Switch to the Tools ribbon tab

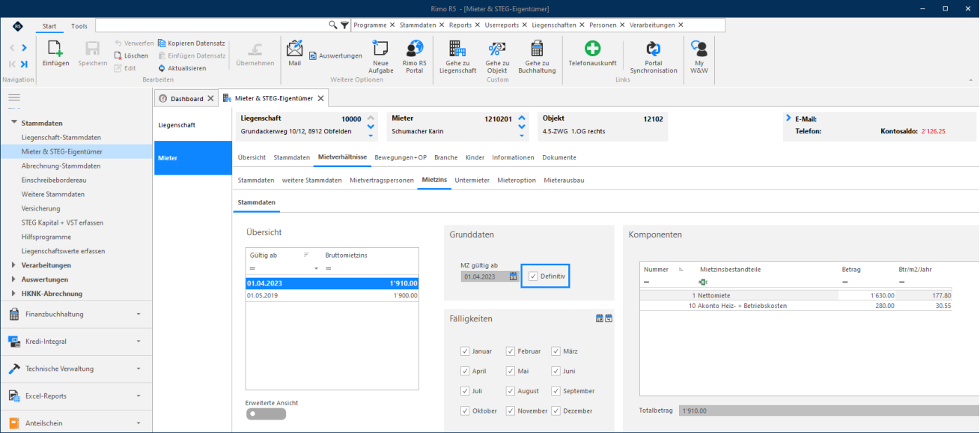[79, 26]
